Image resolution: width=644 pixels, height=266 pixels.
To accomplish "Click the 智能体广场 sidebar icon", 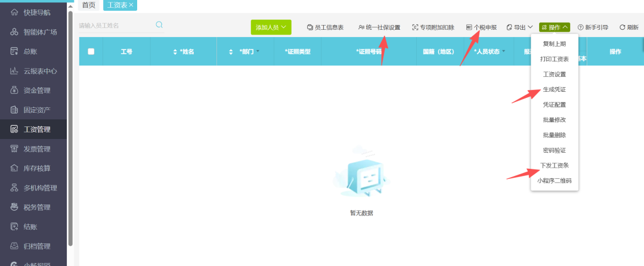I will (14, 32).
